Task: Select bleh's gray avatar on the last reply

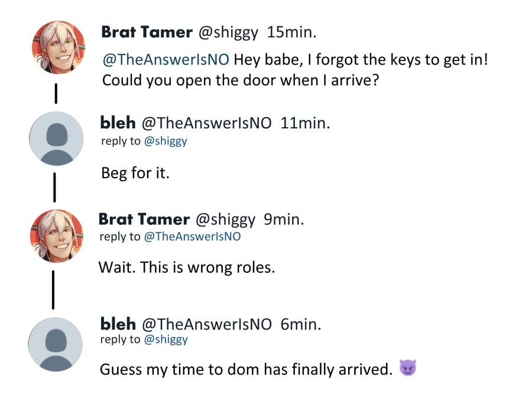Action: tap(56, 344)
